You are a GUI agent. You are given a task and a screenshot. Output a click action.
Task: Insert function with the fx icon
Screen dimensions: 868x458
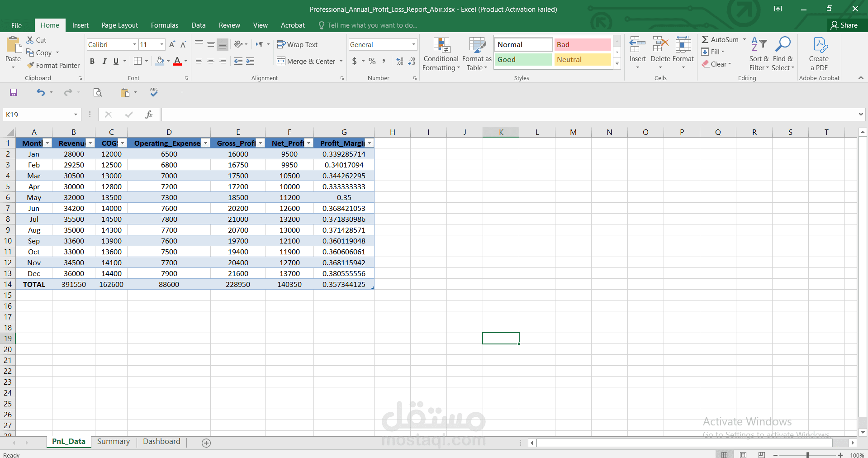point(149,114)
